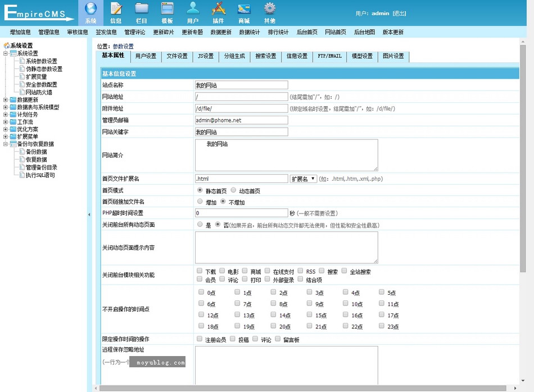Click the side panel collapse arrow
The width and height of the screenshot is (534, 392).
tap(89, 215)
